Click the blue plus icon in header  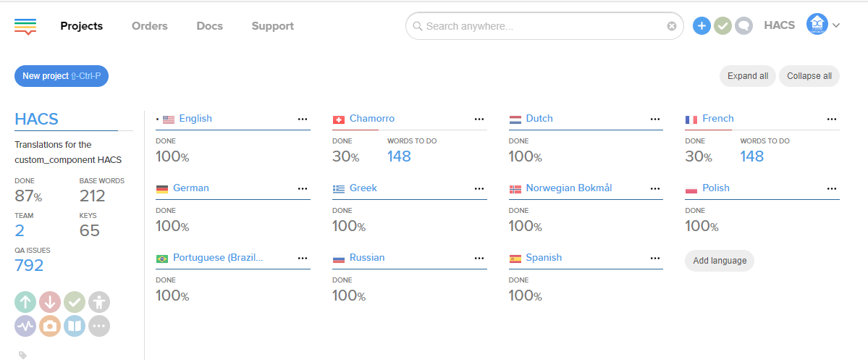[701, 26]
